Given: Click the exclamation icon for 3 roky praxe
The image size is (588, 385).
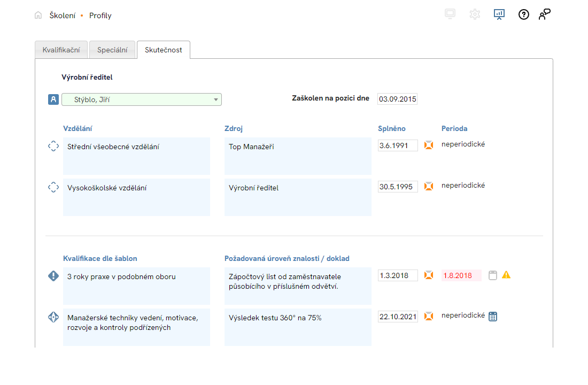Looking at the screenshot, I should 53,276.
